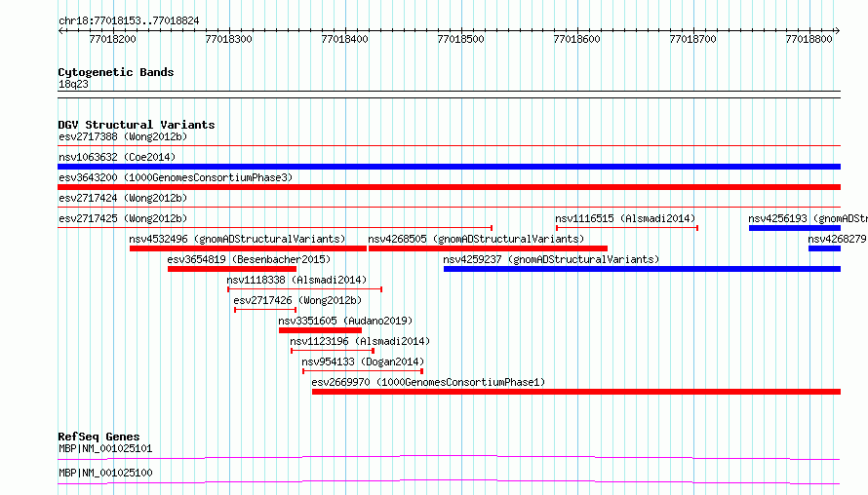The width and height of the screenshot is (868, 495).
Task: Click label nsv4268505 (gnomADStructuralVariants)
Action: click(x=476, y=239)
